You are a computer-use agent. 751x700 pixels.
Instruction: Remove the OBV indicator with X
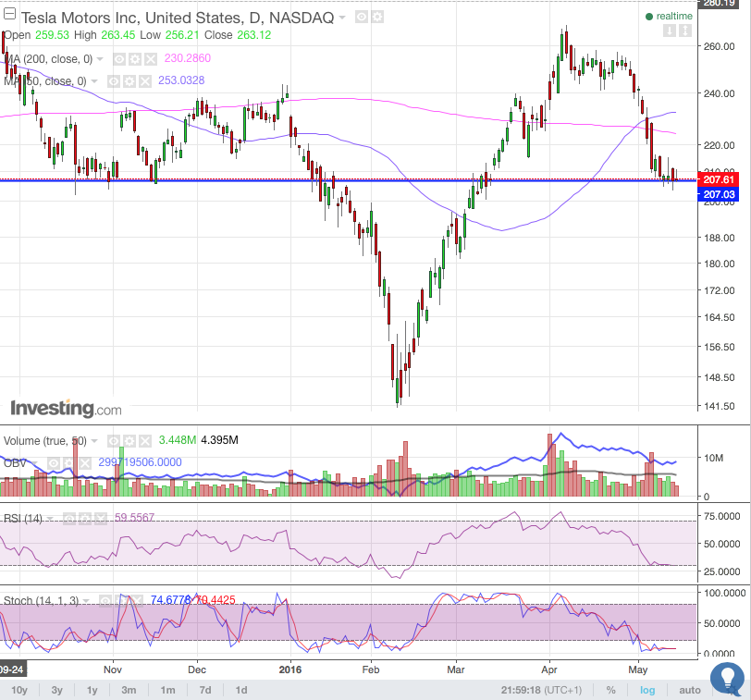[x=85, y=463]
